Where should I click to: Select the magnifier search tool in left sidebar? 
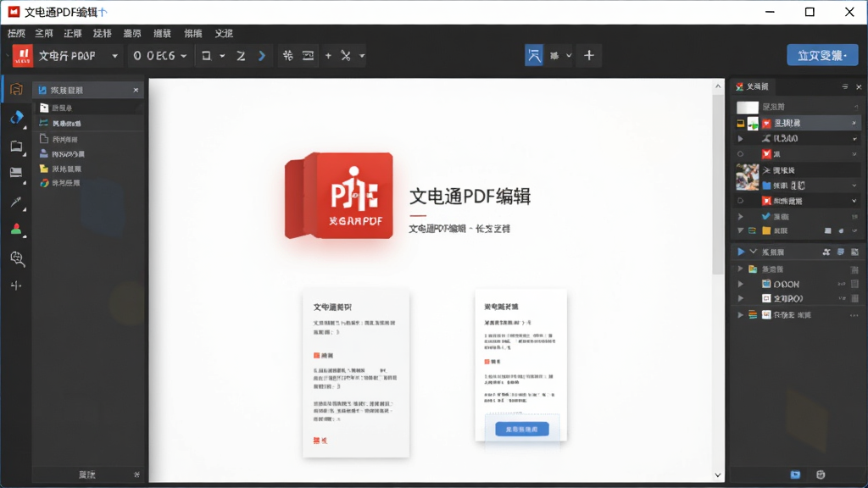pyautogui.click(x=17, y=258)
